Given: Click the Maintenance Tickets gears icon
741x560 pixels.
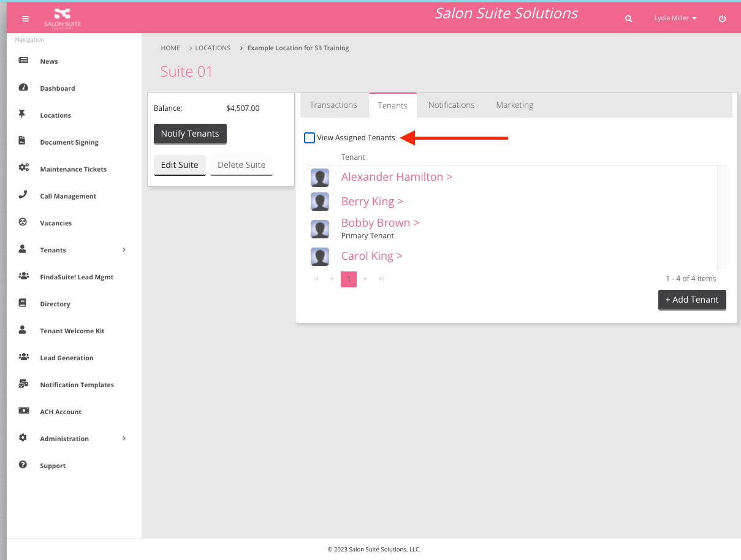Looking at the screenshot, I should pyautogui.click(x=23, y=168).
